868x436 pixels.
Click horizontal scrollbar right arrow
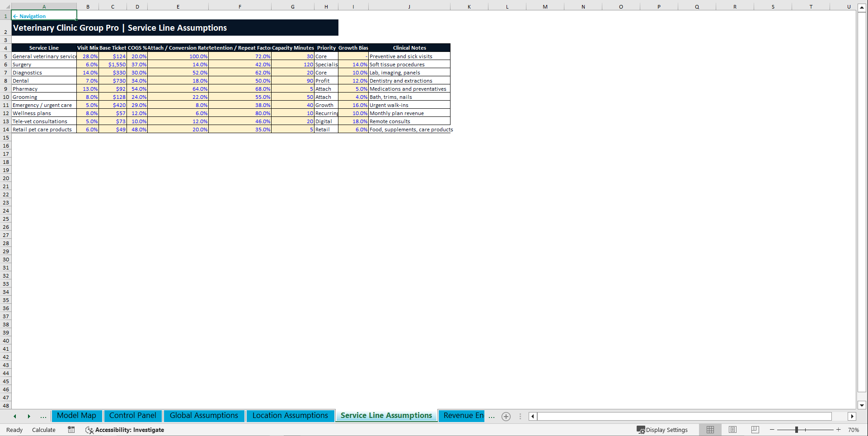852,417
